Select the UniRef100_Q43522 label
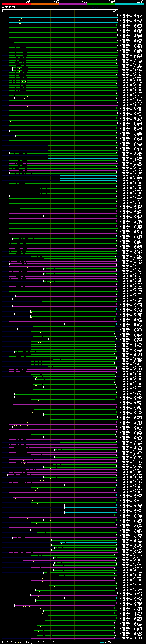Image resolution: width=146 pixels, height=644 pixels. click(131, 512)
